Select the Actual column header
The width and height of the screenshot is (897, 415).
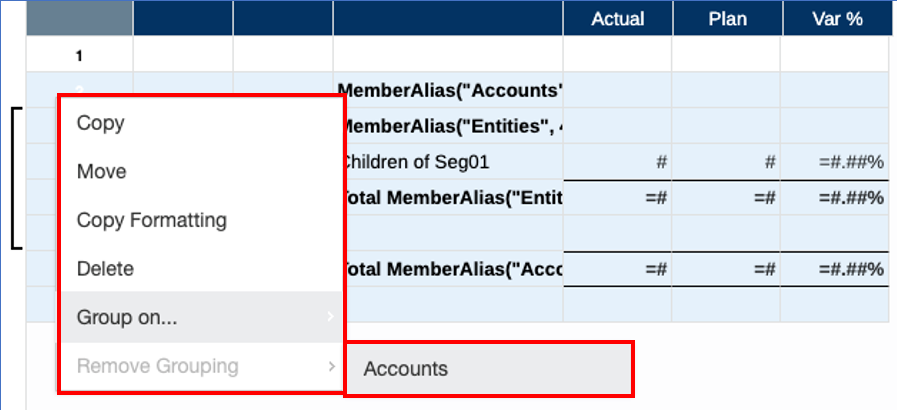pyautogui.click(x=617, y=19)
